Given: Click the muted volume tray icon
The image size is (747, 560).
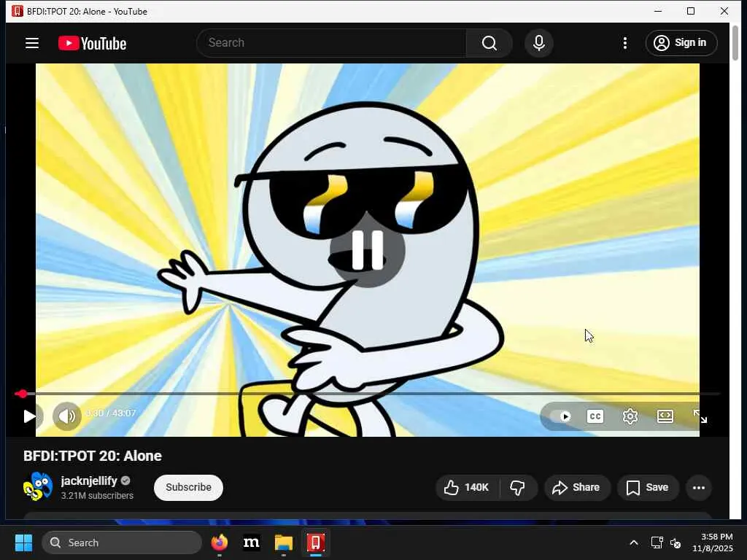Looking at the screenshot, I should tap(675, 542).
